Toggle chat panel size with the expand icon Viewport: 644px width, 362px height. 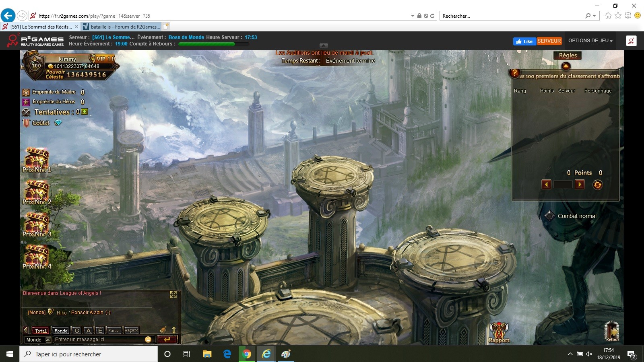tap(173, 295)
